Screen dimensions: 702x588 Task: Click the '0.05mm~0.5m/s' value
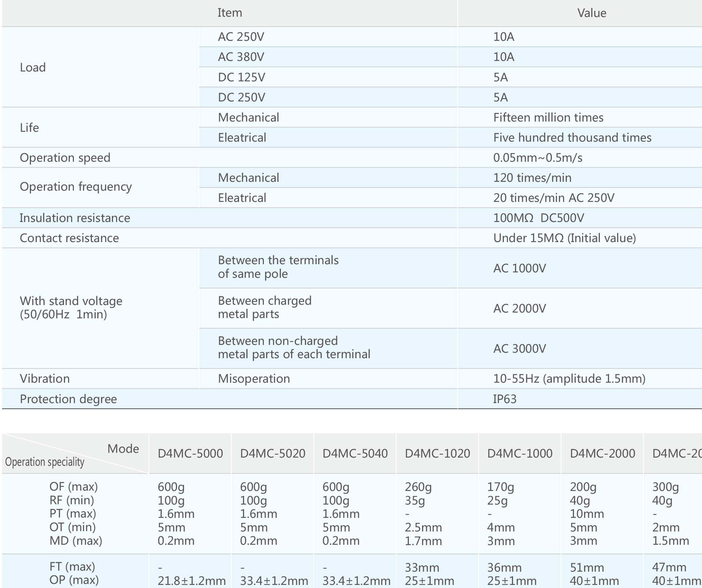pyautogui.click(x=538, y=158)
